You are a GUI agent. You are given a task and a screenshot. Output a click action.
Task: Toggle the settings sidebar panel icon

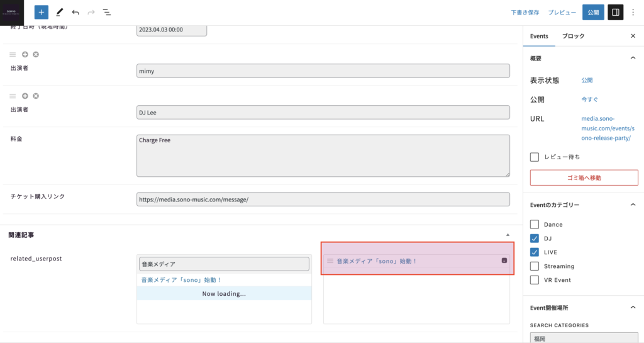click(x=615, y=12)
